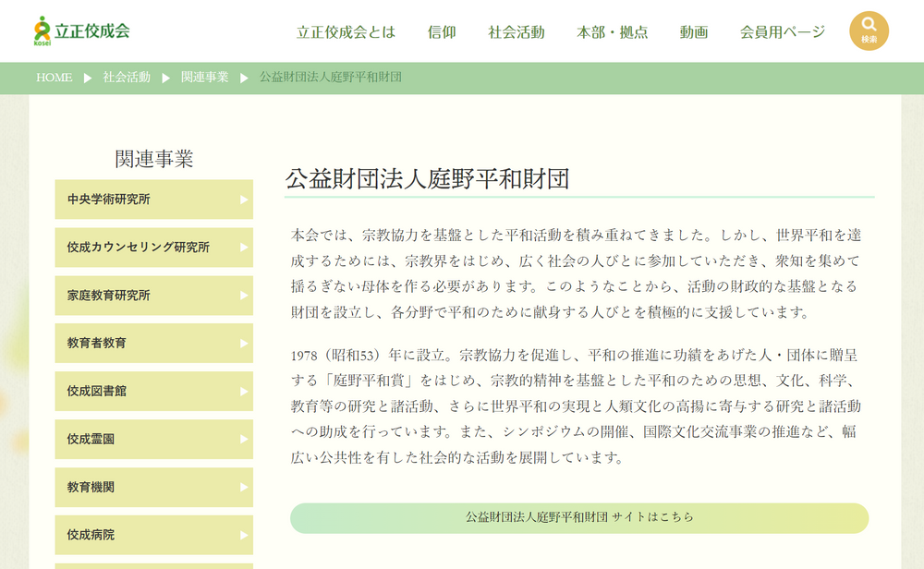Image resolution: width=924 pixels, height=569 pixels.
Task: Click 公益財団法人庭野平和財団 サイトはこちら button
Action: pyautogui.click(x=579, y=518)
